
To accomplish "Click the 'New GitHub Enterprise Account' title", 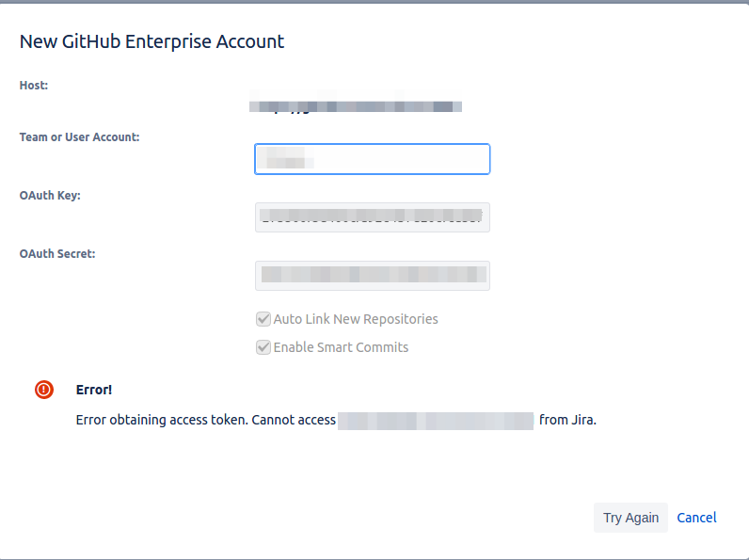I will [151, 41].
